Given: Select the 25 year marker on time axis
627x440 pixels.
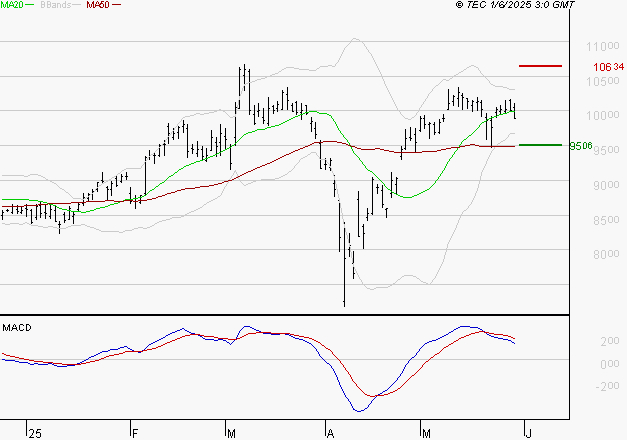Looking at the screenshot, I should click(x=36, y=432).
